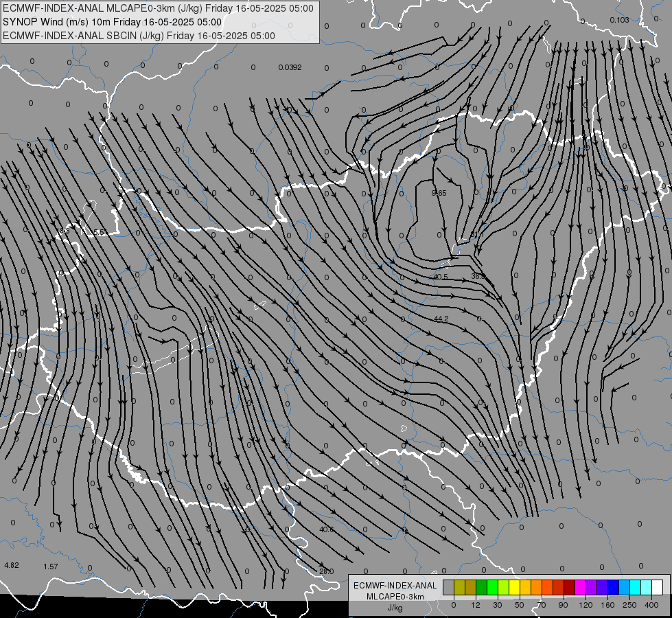Click the olive swatch in the MLCAPE legend
The image size is (672, 618).
459,587
